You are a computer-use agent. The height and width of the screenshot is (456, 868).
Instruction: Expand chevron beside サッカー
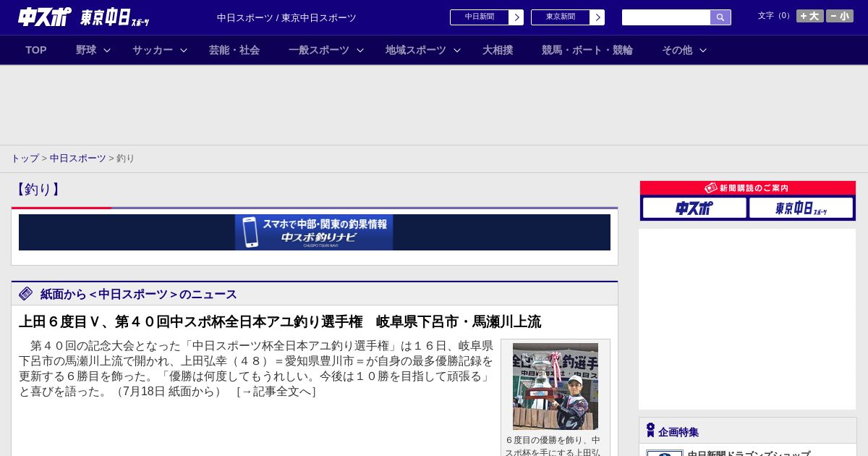point(184,50)
